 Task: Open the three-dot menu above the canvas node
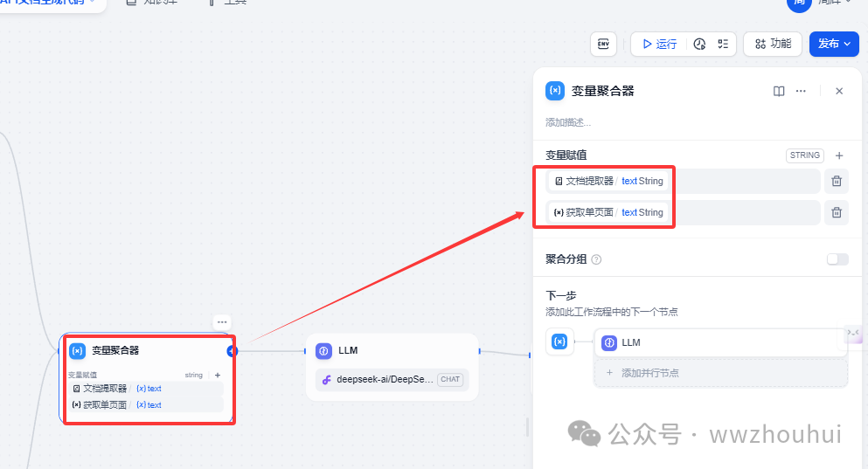coord(222,322)
